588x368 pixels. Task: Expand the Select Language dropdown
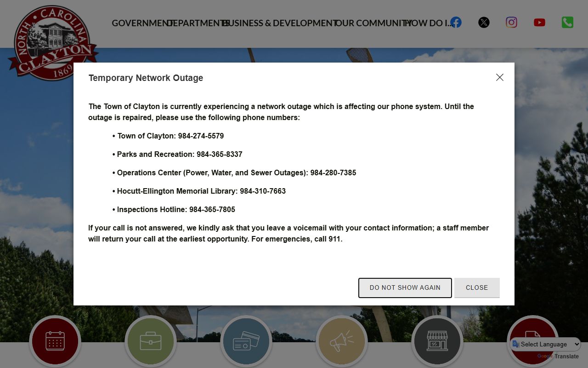546,344
